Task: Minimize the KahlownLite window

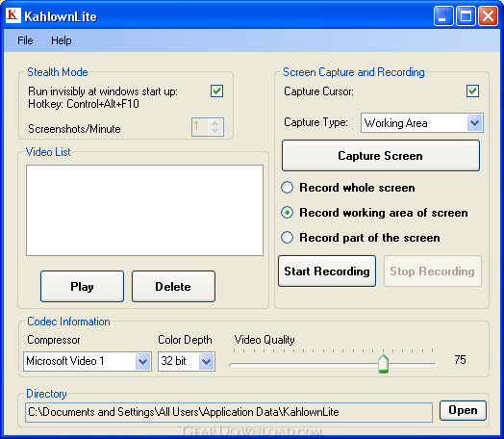Action: pos(443,15)
